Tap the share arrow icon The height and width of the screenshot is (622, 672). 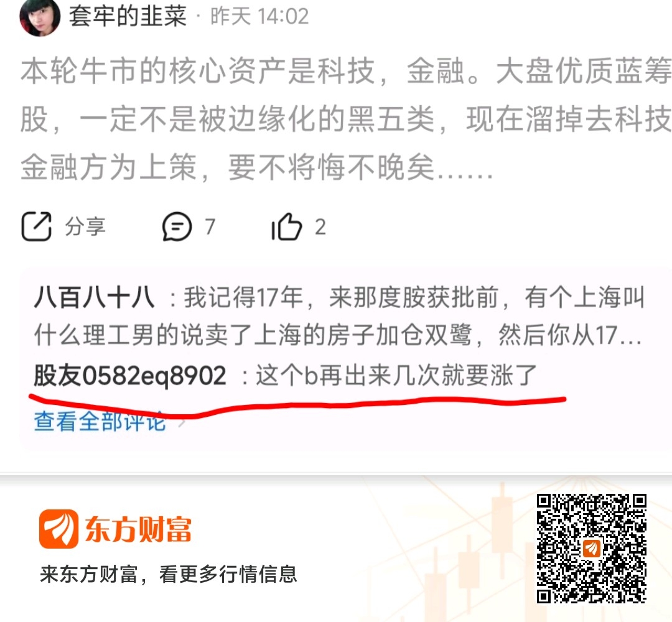tap(37, 226)
